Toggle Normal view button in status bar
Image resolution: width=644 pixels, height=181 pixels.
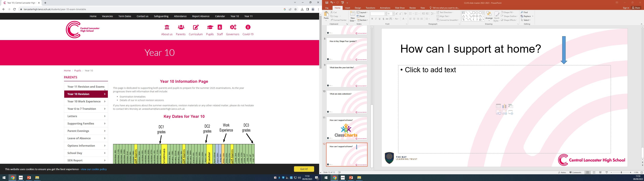588,172
